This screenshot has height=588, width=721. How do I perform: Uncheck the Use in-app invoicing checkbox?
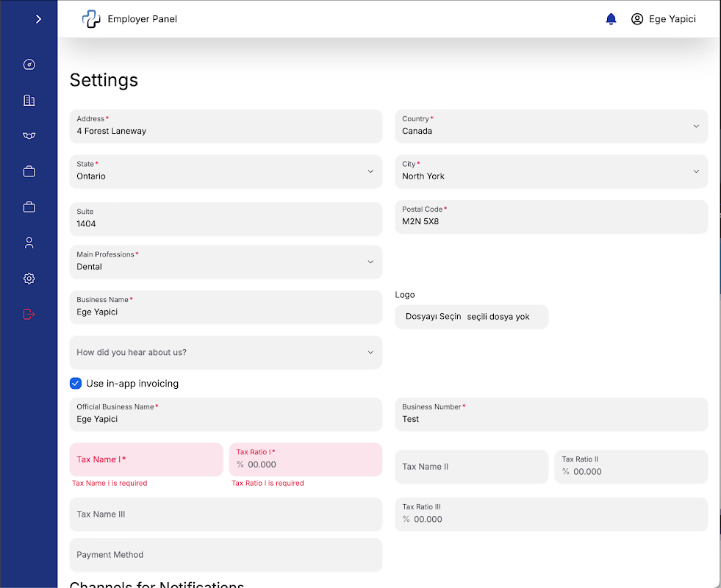pyautogui.click(x=76, y=383)
